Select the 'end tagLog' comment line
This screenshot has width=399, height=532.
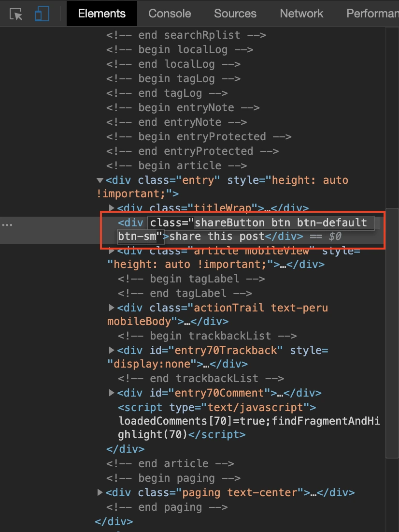[167, 93]
